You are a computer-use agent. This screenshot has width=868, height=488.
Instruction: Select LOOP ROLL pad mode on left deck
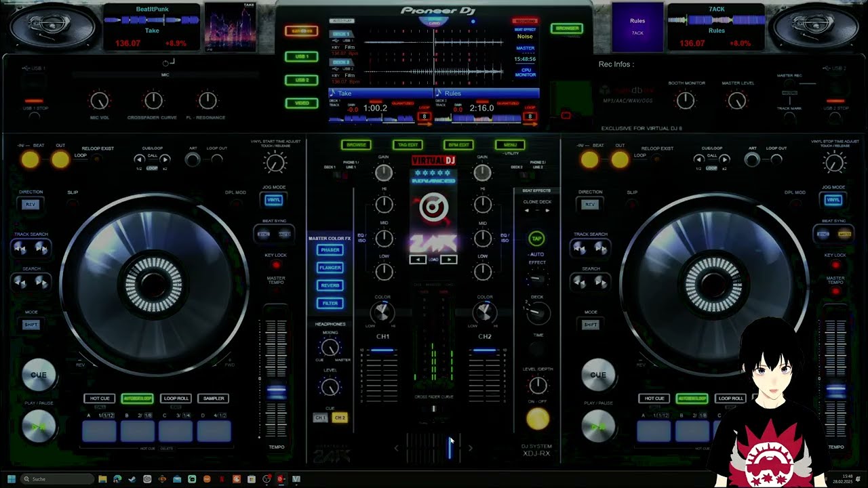(176, 399)
